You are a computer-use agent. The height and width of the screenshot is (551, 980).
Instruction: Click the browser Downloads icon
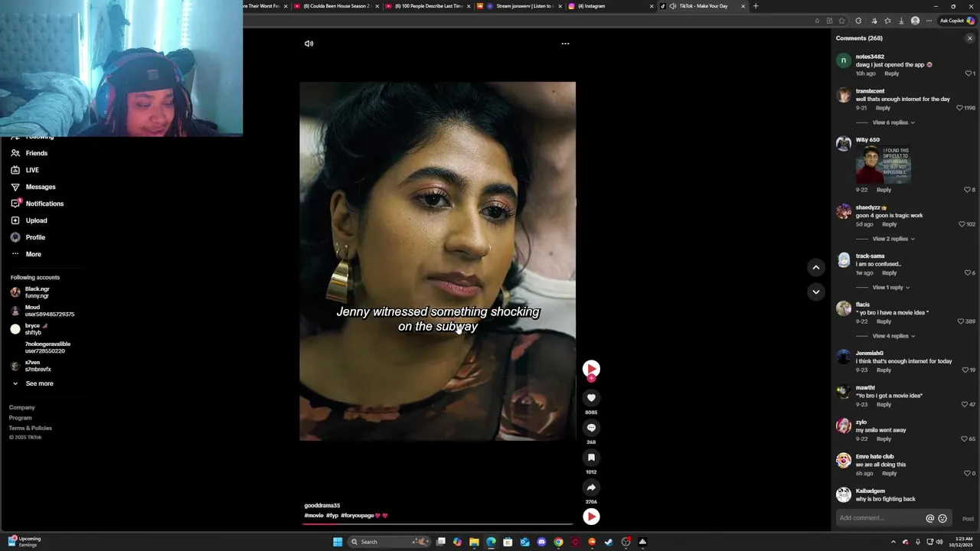901,21
